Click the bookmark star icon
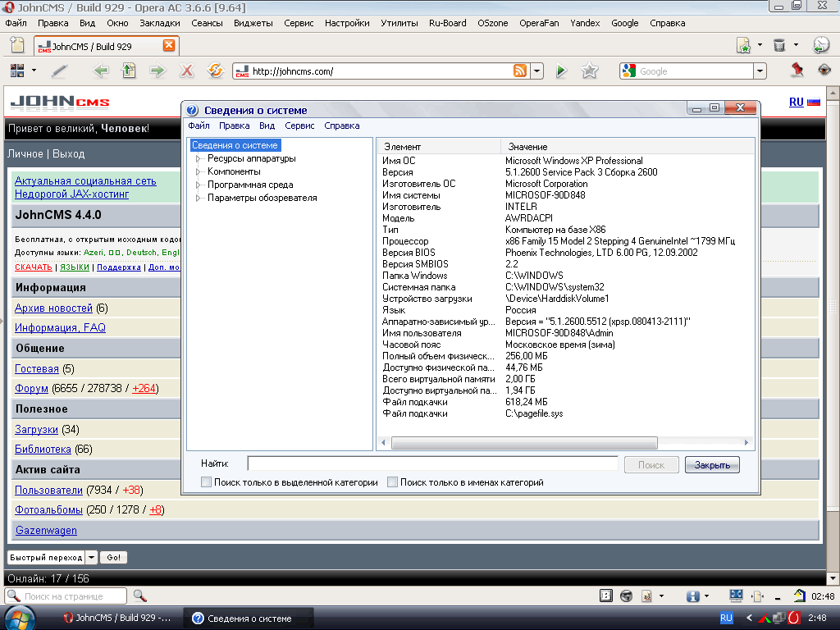 [x=589, y=71]
